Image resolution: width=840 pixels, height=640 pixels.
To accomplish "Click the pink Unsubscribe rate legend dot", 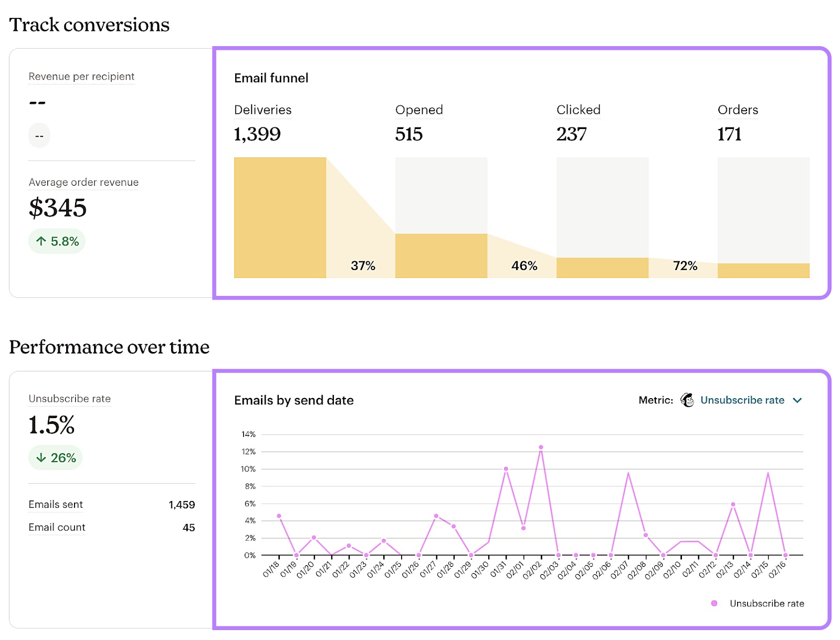I will coord(713,603).
